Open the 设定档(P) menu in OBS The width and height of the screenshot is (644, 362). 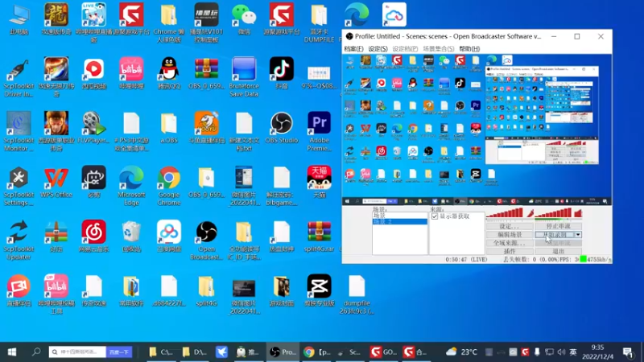pos(405,49)
